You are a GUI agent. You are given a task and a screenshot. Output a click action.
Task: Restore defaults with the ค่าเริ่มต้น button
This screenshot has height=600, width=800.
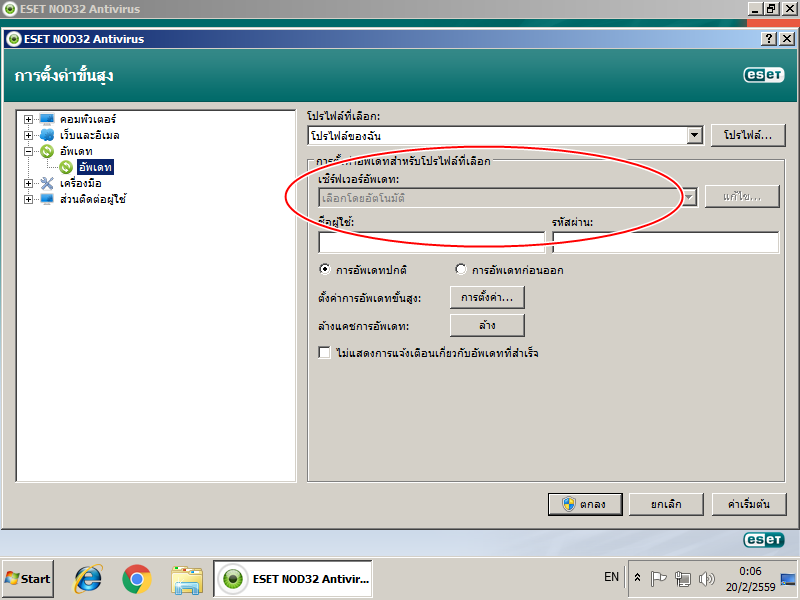(748, 504)
